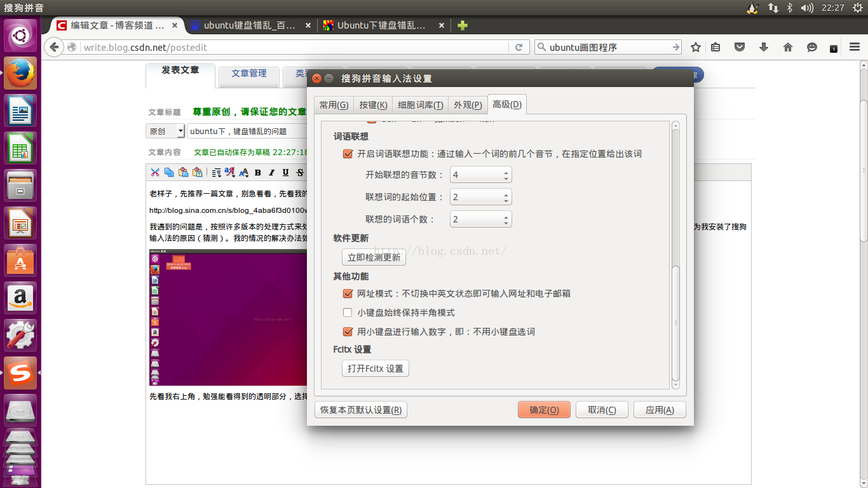This screenshot has width=868, height=488.
Task: Uncheck 网址模式 checkbox
Action: 348,294
